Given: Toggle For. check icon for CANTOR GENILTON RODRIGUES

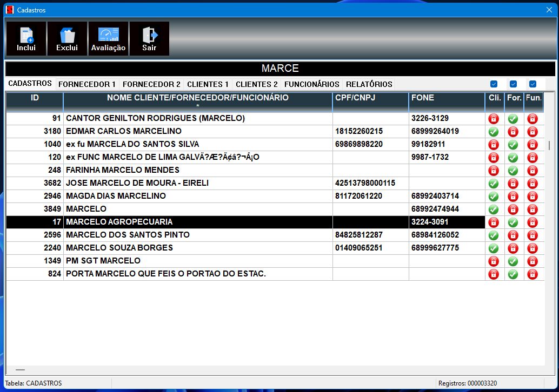Looking at the screenshot, I should [x=513, y=119].
